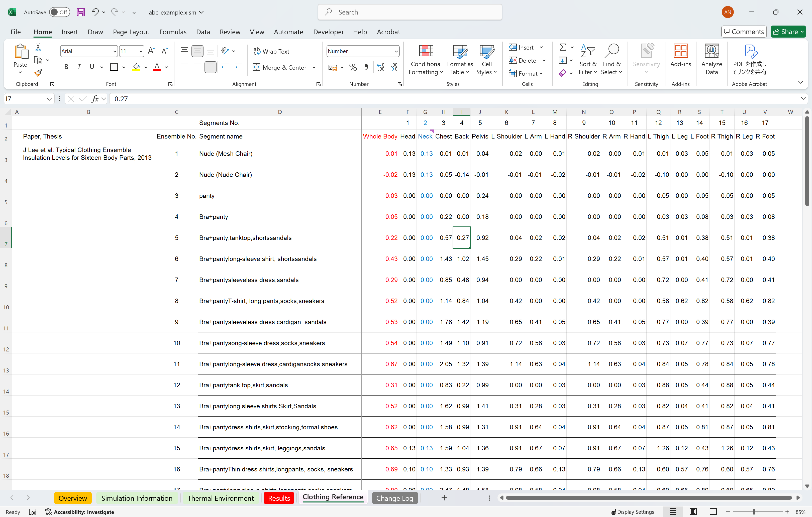Click the Borders icon

tap(114, 67)
